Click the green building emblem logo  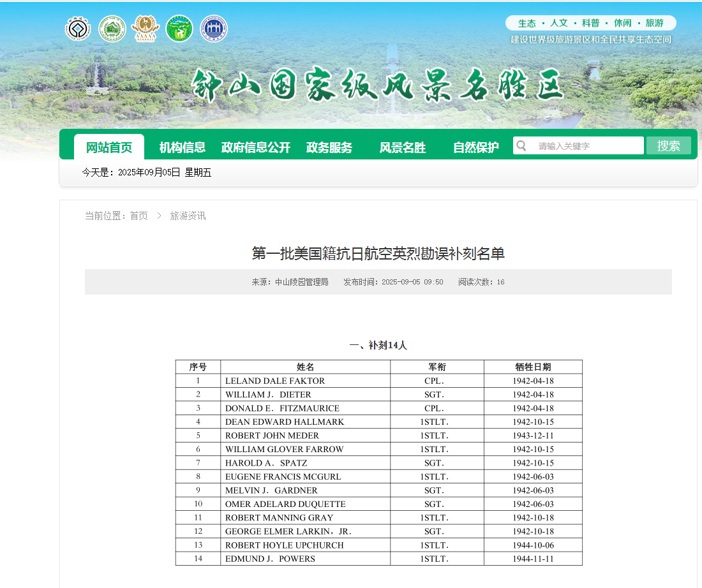(x=112, y=29)
